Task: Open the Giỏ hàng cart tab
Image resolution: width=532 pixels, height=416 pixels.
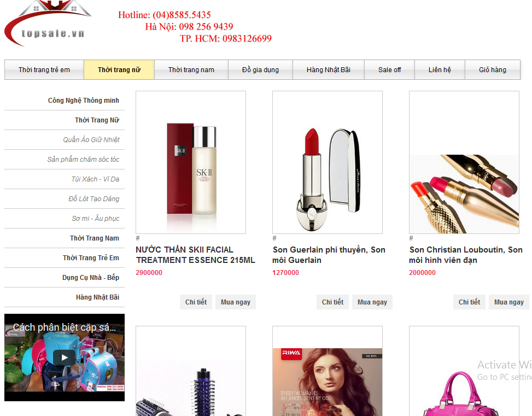Action: (492, 70)
